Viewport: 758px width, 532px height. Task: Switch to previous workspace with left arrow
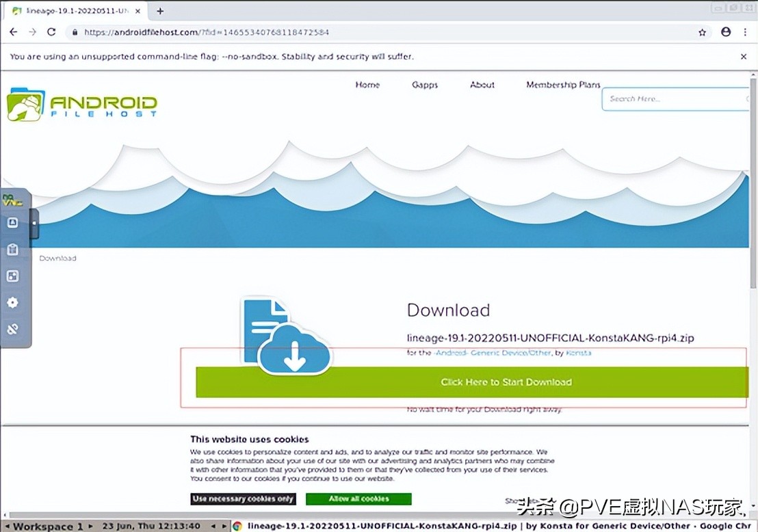point(7,527)
